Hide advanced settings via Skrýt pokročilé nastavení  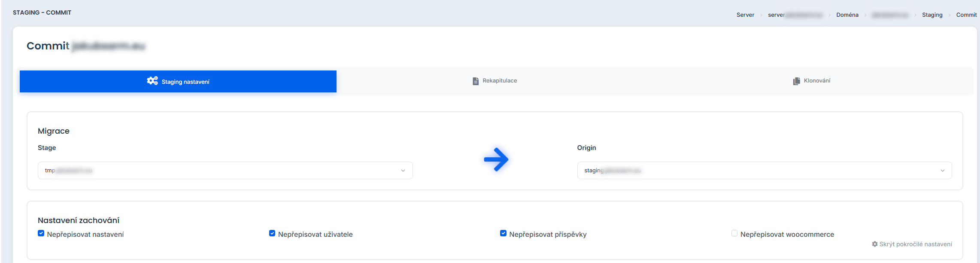[915, 244]
